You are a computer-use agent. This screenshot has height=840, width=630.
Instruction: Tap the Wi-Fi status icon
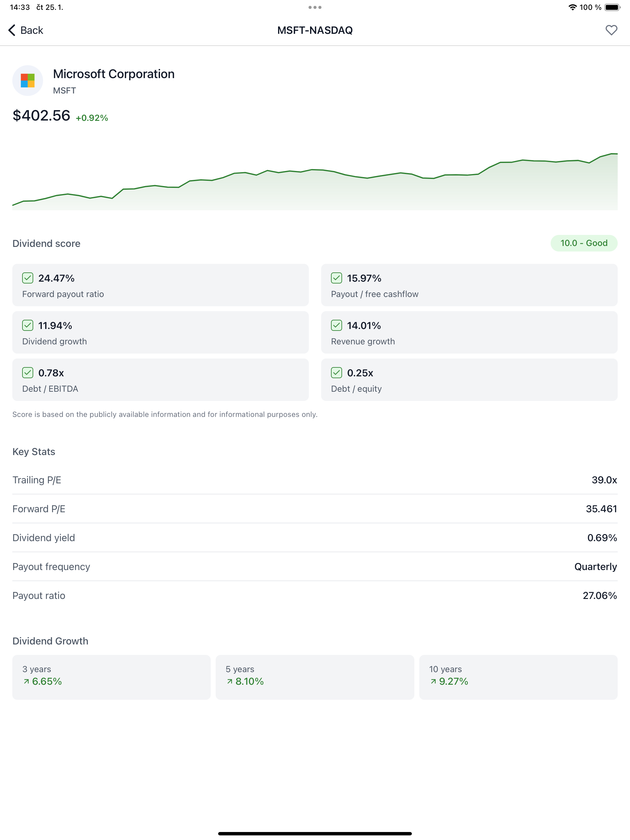point(572,7)
